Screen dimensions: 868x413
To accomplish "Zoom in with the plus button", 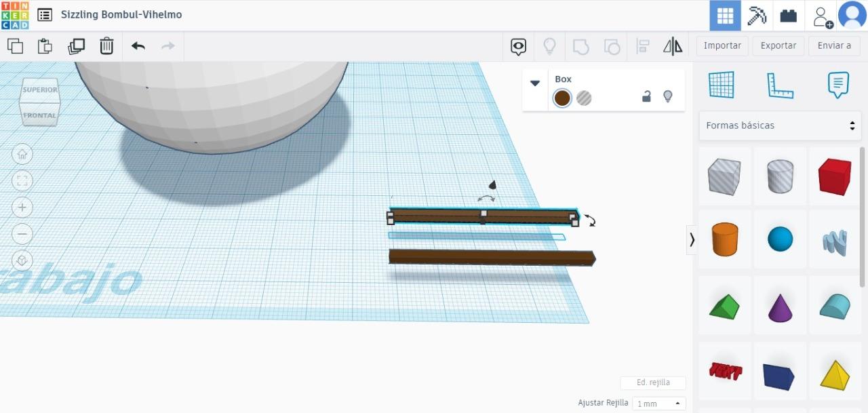I will pos(22,208).
